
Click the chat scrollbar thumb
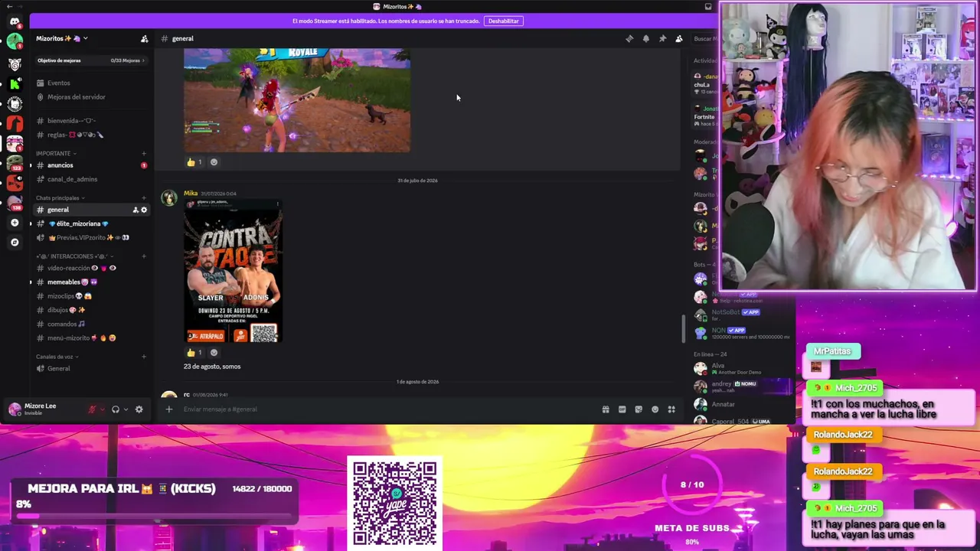(x=683, y=329)
